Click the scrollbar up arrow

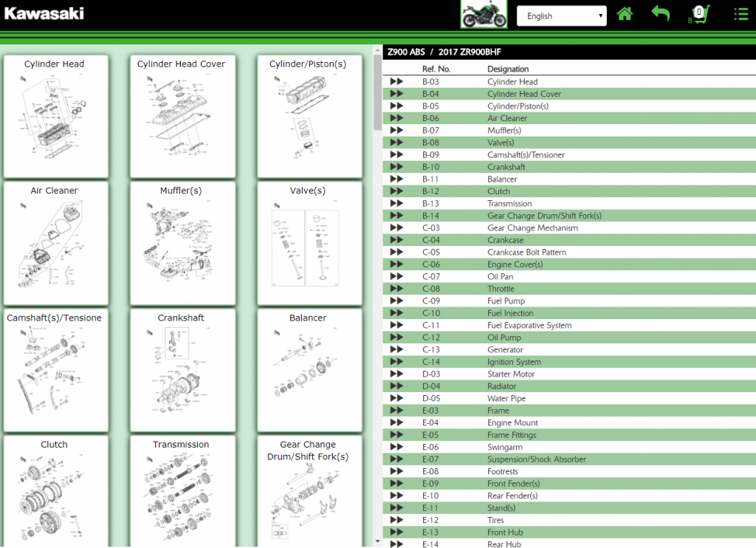(377, 49)
